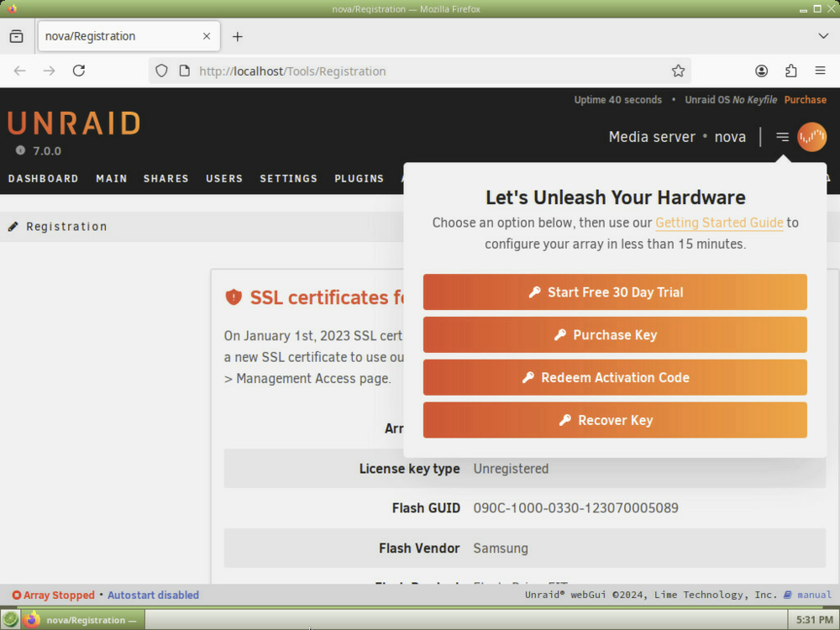
Task: Click the Registration pencil icon
Action: coord(13,227)
